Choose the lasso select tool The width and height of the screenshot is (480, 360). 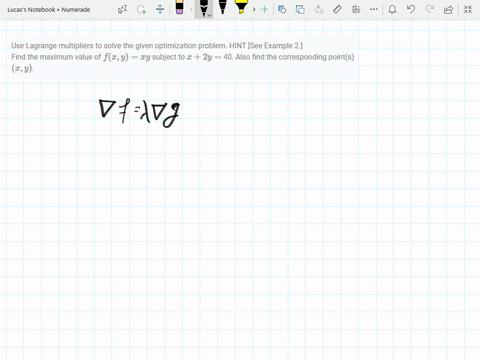[x=141, y=9]
